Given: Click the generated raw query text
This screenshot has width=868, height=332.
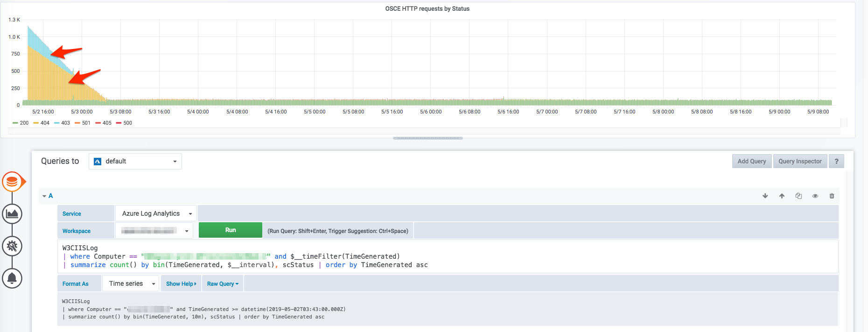Looking at the screenshot, I should pyautogui.click(x=204, y=309).
